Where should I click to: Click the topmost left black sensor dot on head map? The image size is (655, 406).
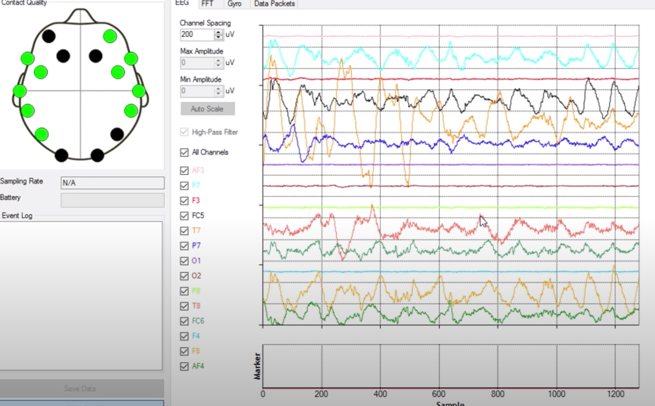(49, 37)
